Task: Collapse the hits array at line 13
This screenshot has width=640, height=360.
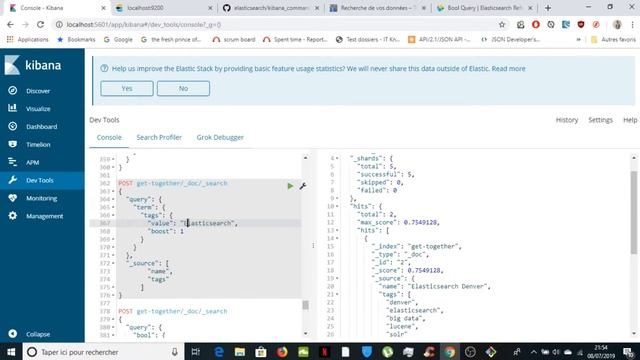Action: click(337, 231)
